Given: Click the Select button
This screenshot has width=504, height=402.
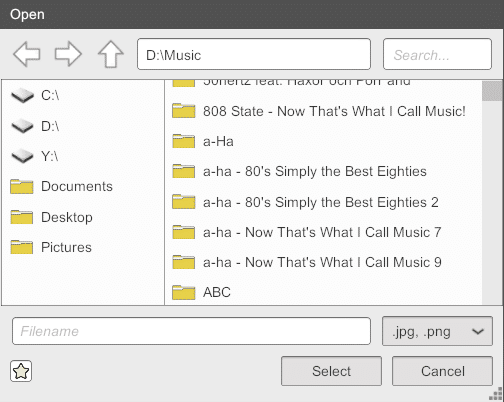Looking at the screenshot, I should (331, 371).
